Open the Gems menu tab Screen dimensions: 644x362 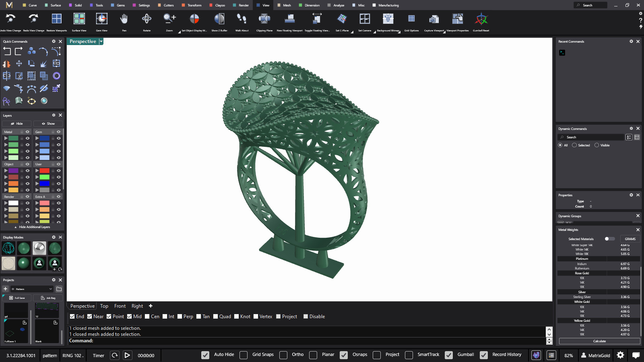click(x=118, y=5)
